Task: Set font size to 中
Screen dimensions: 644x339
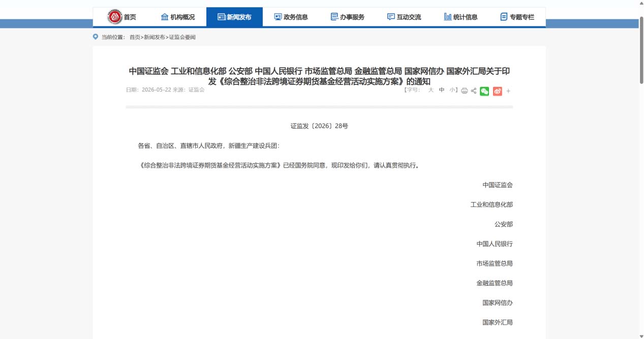Action: point(442,90)
